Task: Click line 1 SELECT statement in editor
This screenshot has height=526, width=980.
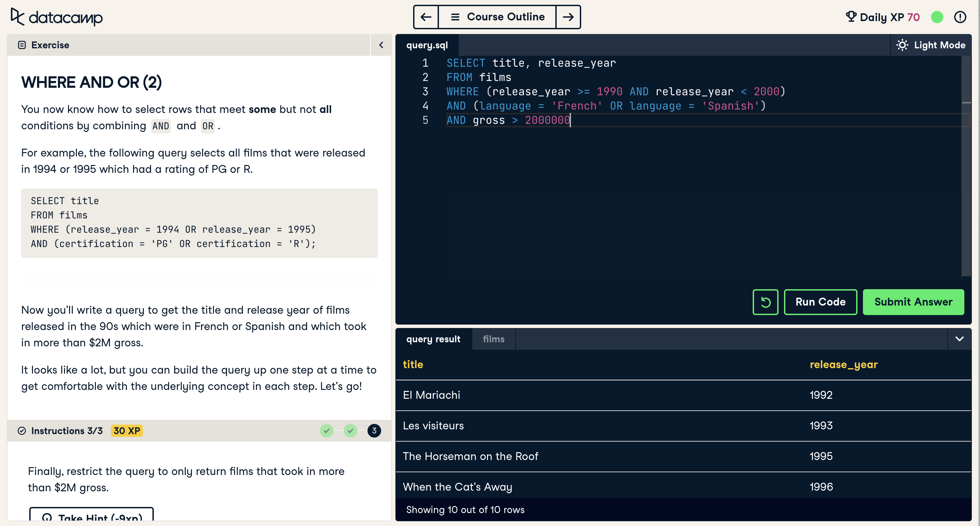Action: pyautogui.click(x=531, y=63)
